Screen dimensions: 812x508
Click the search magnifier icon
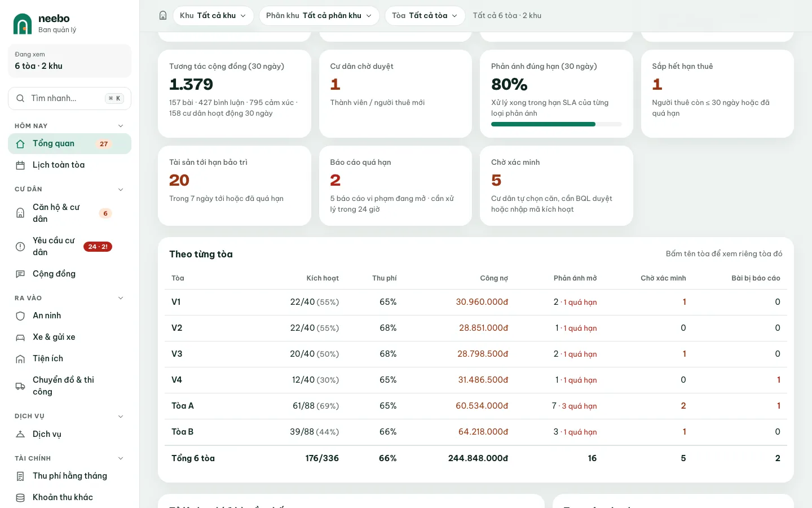pos(20,98)
